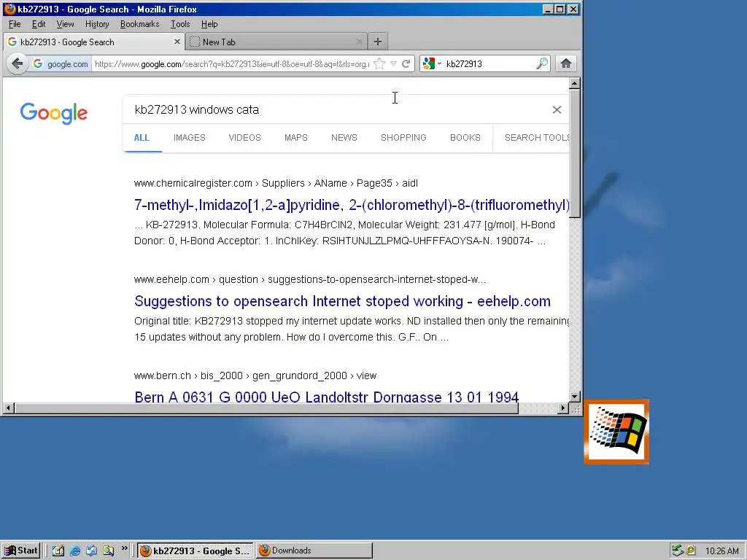Image resolution: width=747 pixels, height=560 pixels.
Task: Open the File menu
Action: (x=15, y=24)
